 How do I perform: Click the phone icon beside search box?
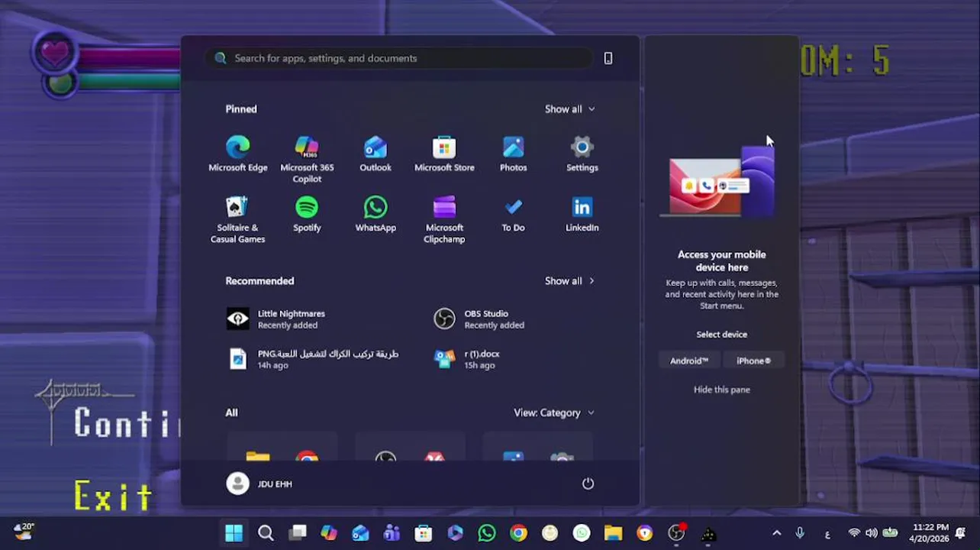(x=608, y=58)
